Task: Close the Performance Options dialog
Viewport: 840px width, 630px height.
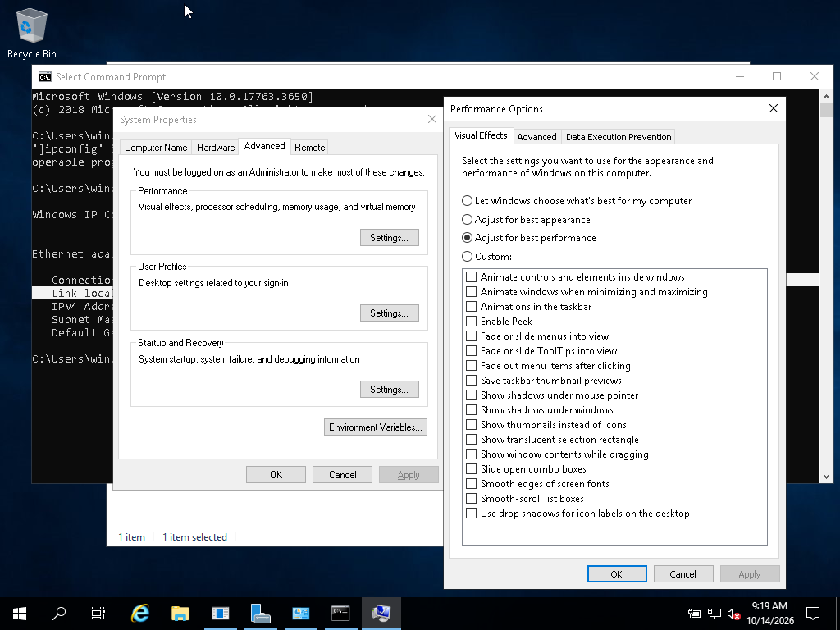Action: coord(773,109)
